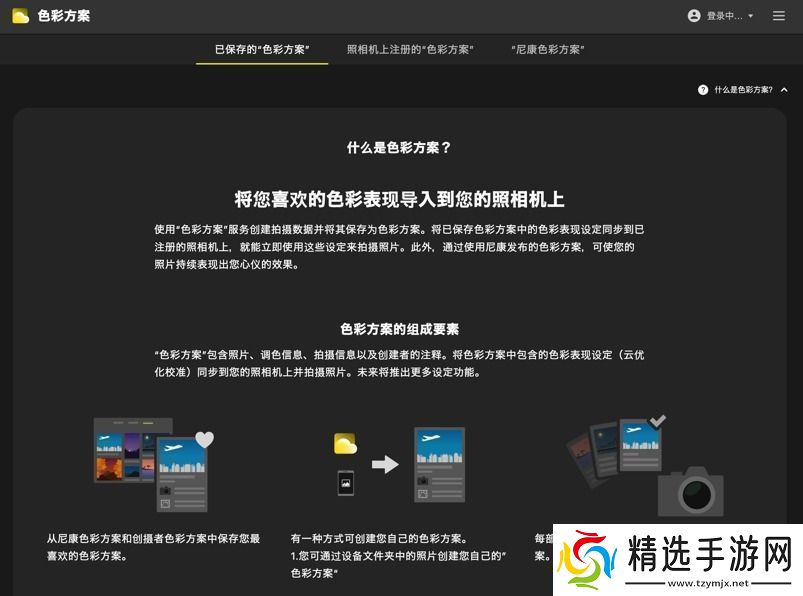Click the orange sunset color thumbnail
803x596 pixels.
(x=109, y=469)
